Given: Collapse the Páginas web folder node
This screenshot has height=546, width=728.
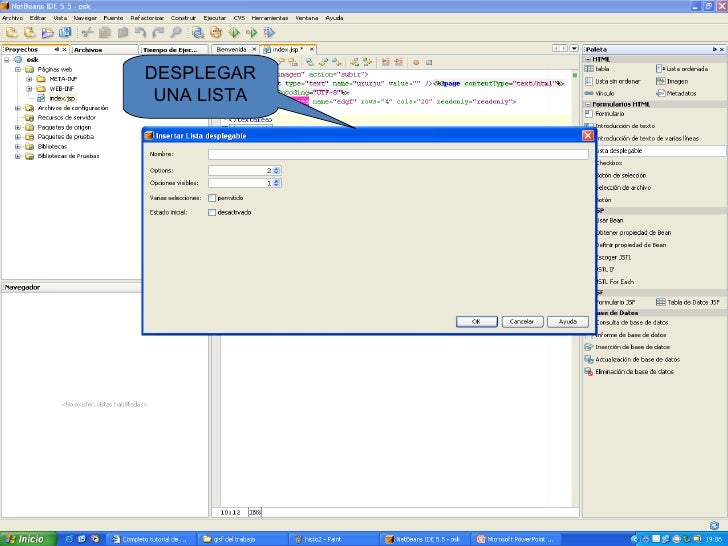Looking at the screenshot, I should tap(18, 70).
